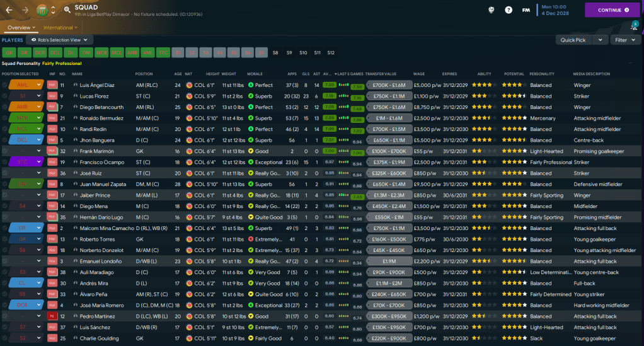Screen dimensions: 644x346
Task: Open the notifications icon below Continue
Action: click(x=633, y=26)
